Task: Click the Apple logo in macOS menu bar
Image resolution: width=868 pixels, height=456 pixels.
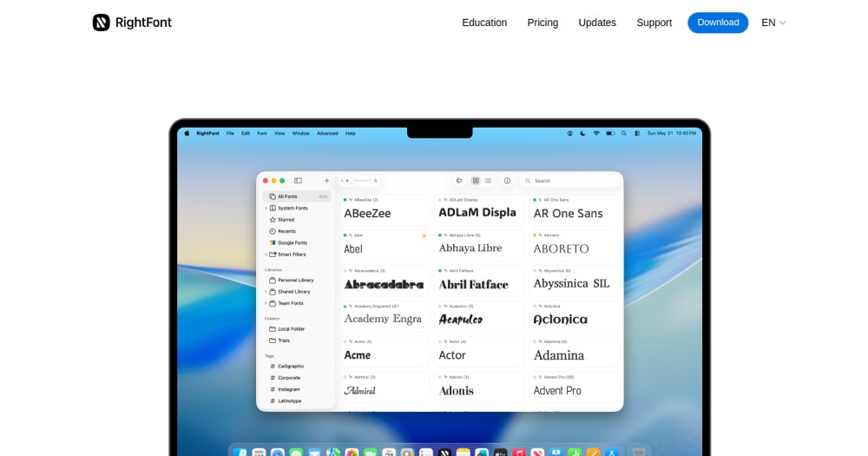Action: tap(187, 134)
